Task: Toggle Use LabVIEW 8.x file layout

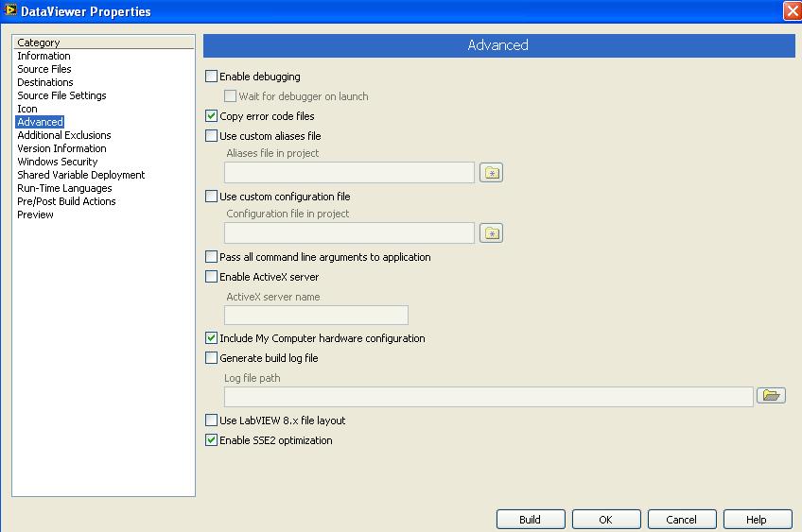Action: tap(211, 420)
